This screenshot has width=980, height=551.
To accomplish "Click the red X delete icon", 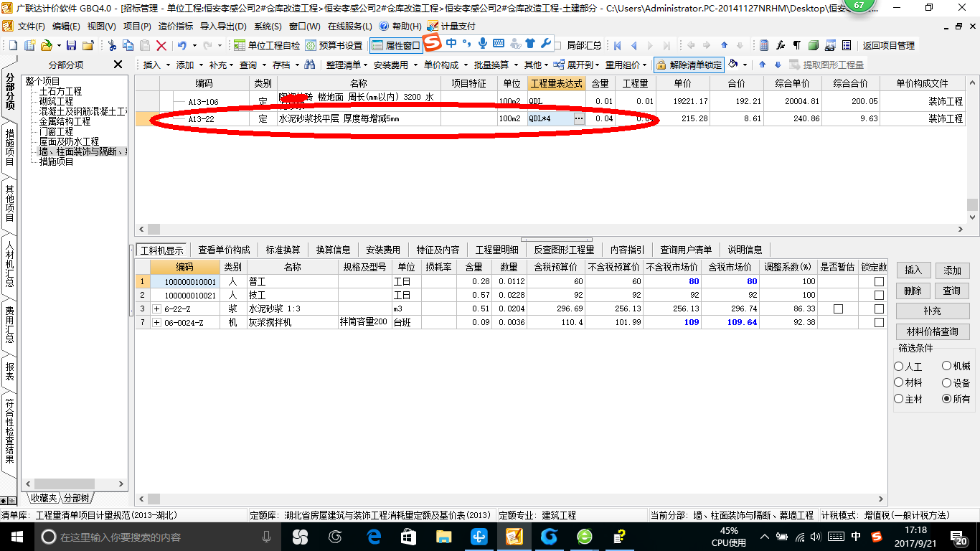I will coord(161,45).
